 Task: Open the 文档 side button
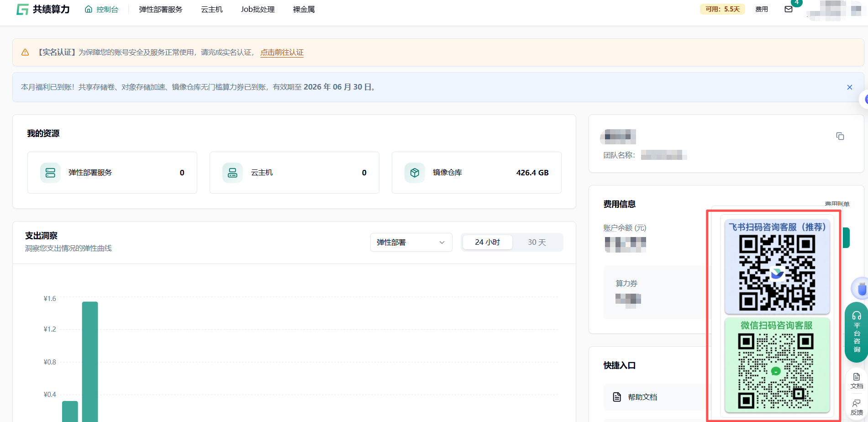point(857,381)
